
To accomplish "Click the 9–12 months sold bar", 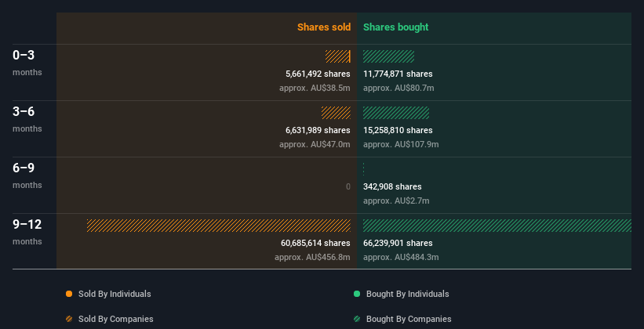I will (x=219, y=226).
